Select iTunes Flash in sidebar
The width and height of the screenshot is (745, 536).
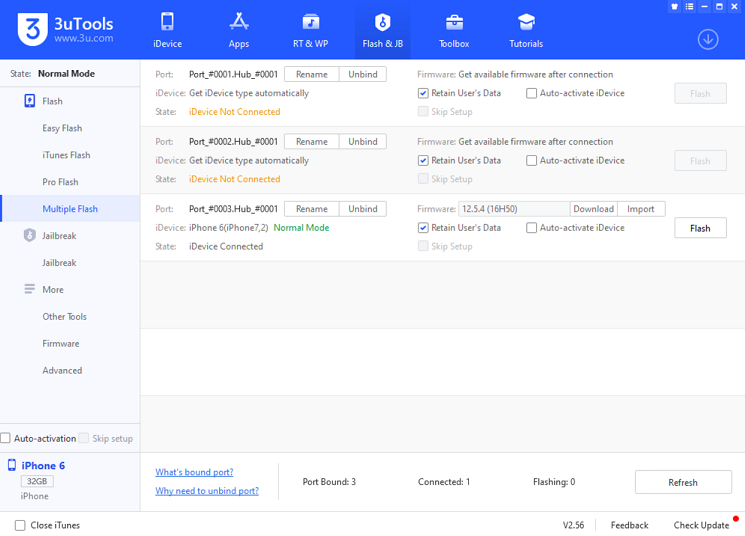[x=66, y=155]
